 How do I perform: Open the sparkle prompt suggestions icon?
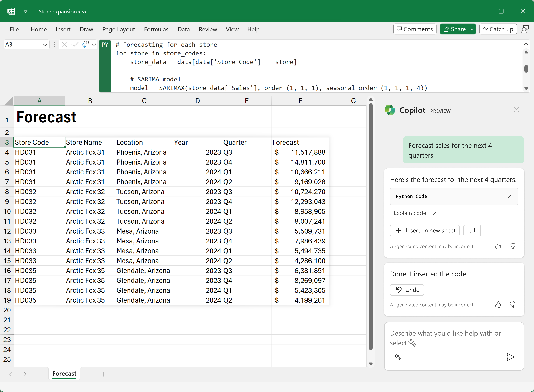[398, 357]
